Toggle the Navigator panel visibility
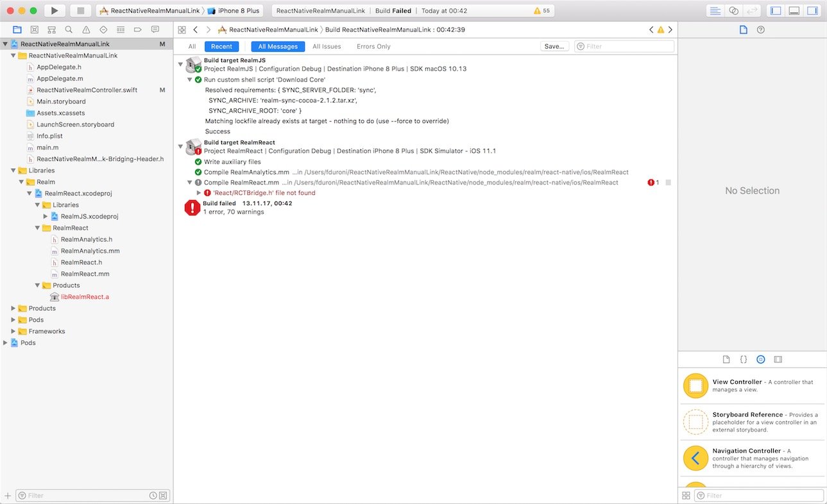 pyautogui.click(x=776, y=10)
